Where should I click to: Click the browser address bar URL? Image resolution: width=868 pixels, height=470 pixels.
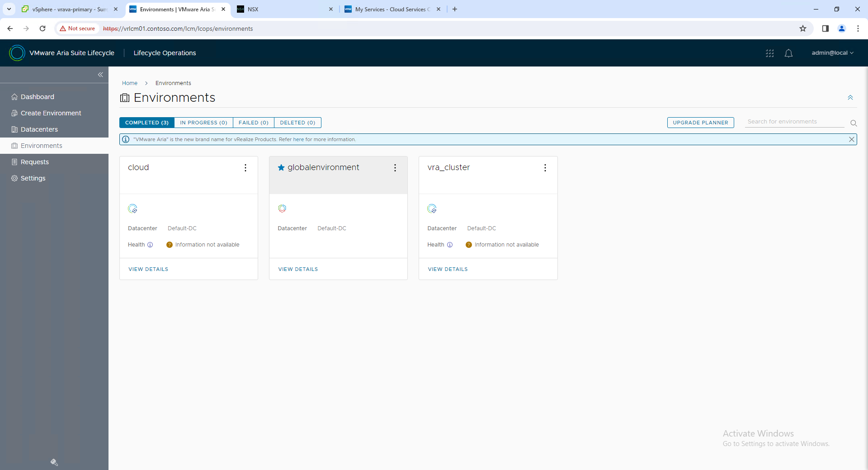coord(178,28)
